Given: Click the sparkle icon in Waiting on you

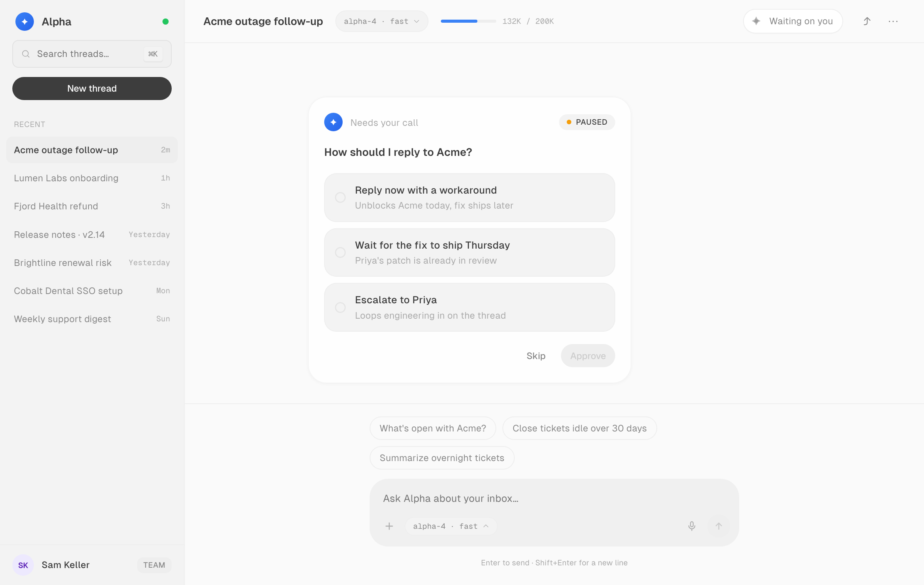Looking at the screenshot, I should coord(757,21).
